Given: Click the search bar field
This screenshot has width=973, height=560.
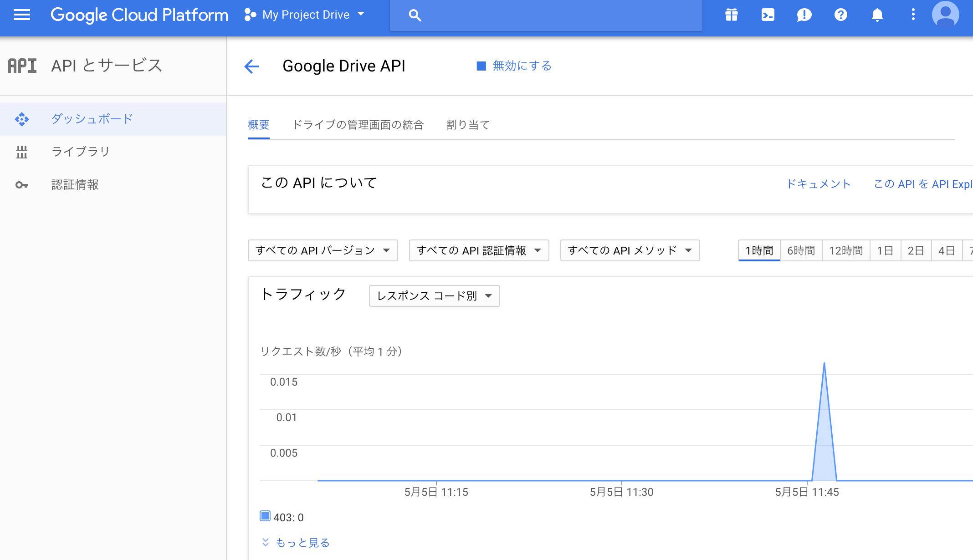Looking at the screenshot, I should pos(547,15).
